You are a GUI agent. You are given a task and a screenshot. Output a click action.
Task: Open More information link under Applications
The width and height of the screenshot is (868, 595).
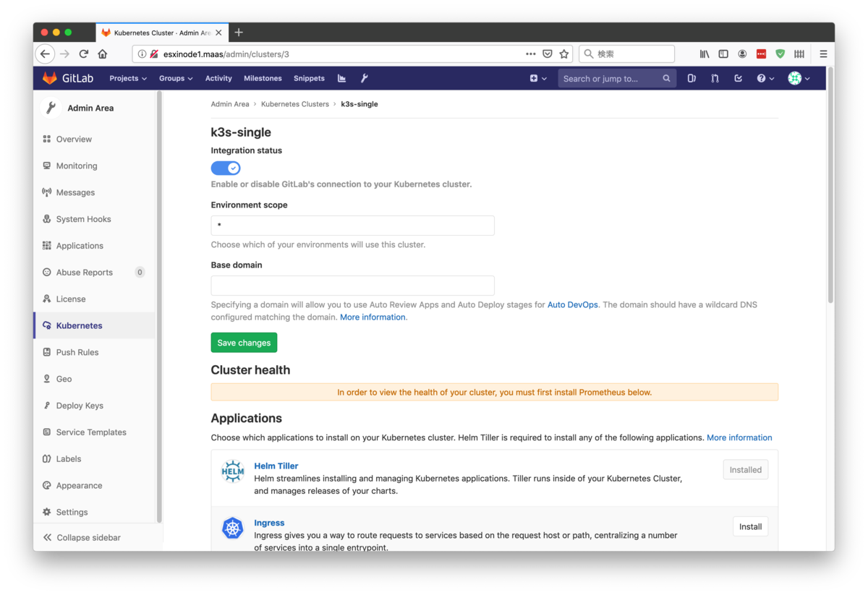coord(739,437)
